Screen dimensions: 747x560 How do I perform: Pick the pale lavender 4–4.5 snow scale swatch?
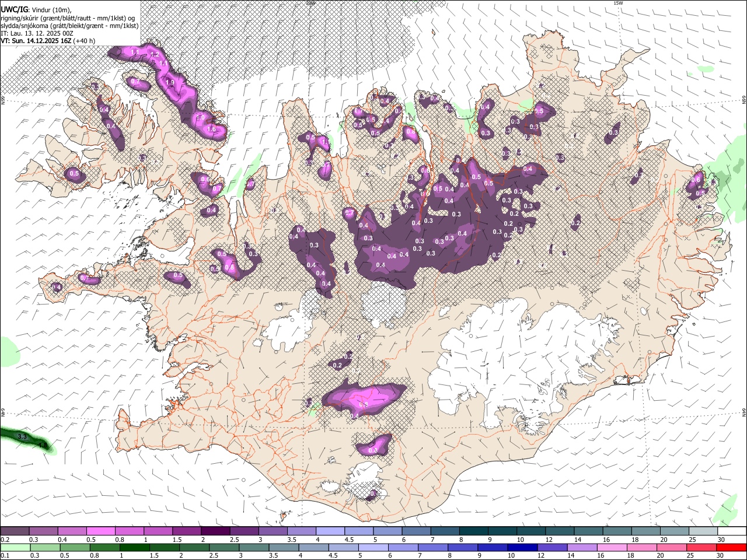330,531
